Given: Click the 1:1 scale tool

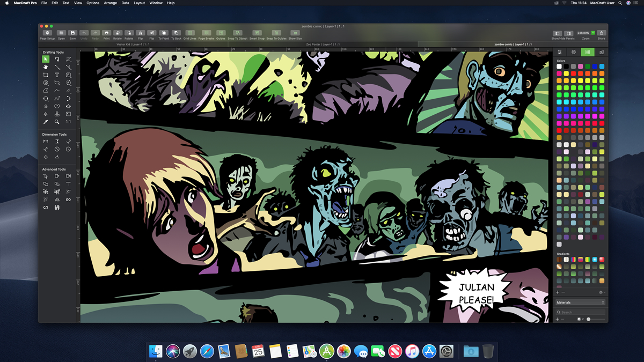Looking at the screenshot, I should point(68,122).
